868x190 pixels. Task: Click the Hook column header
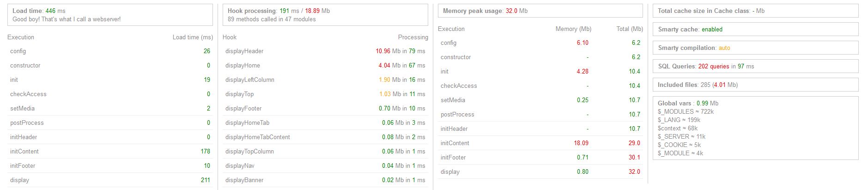pos(230,37)
